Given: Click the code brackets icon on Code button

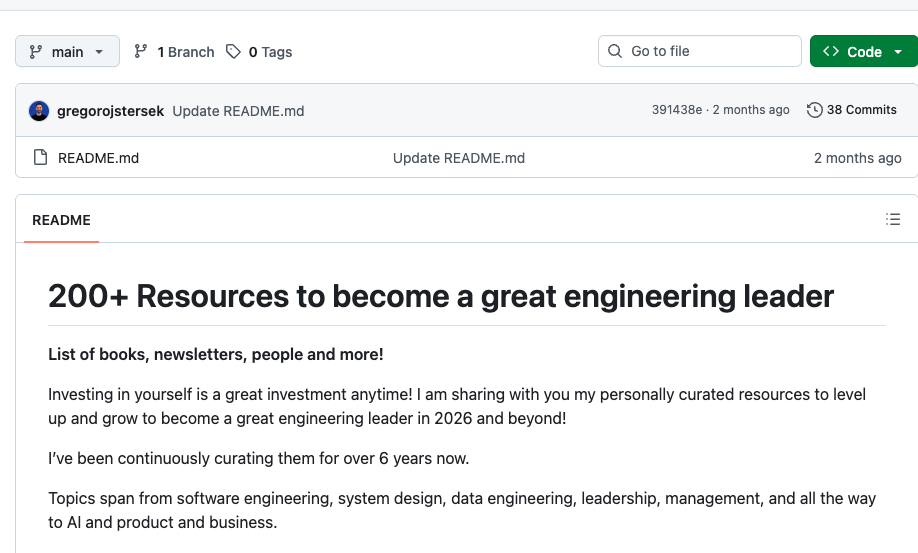Looking at the screenshot, I should click(x=831, y=51).
